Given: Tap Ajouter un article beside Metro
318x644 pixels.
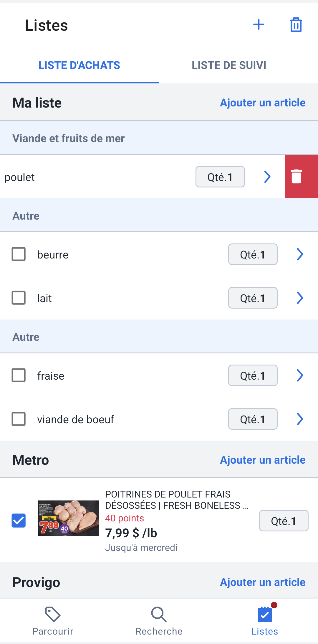Looking at the screenshot, I should click(x=263, y=460).
